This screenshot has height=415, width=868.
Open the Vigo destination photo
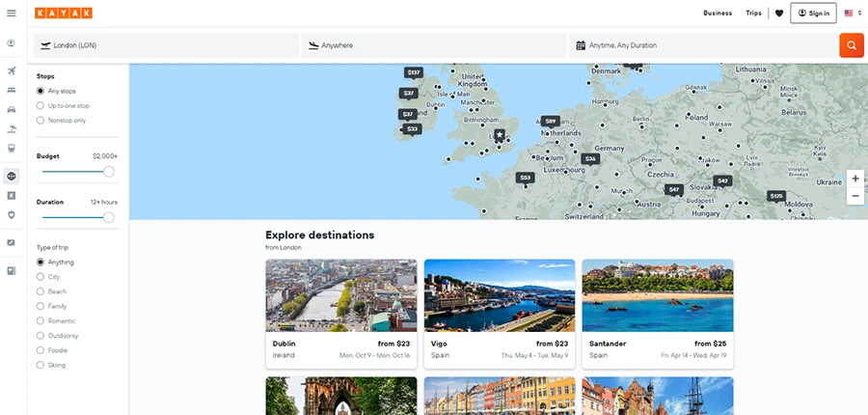coord(500,295)
